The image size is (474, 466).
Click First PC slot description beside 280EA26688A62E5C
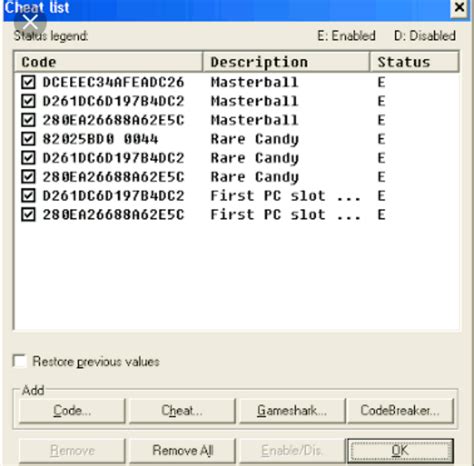[x=286, y=215]
